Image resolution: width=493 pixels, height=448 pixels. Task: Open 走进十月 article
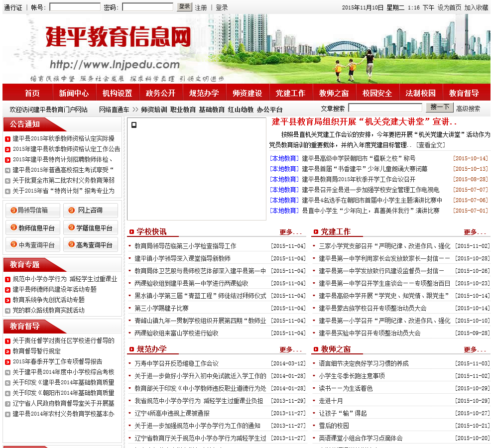(331, 401)
